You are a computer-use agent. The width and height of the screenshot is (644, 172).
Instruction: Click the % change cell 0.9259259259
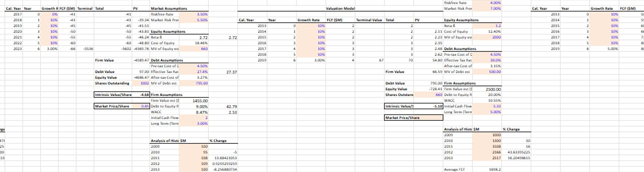223,164
